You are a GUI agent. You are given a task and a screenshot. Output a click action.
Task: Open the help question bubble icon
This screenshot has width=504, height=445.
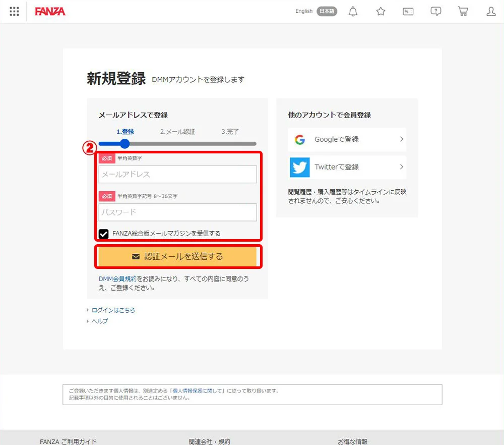[436, 12]
